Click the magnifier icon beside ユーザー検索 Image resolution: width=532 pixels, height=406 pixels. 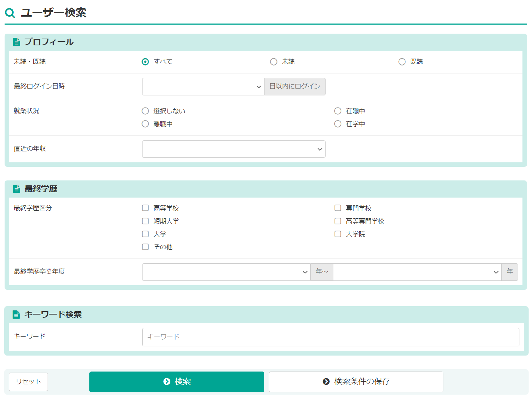[10, 13]
